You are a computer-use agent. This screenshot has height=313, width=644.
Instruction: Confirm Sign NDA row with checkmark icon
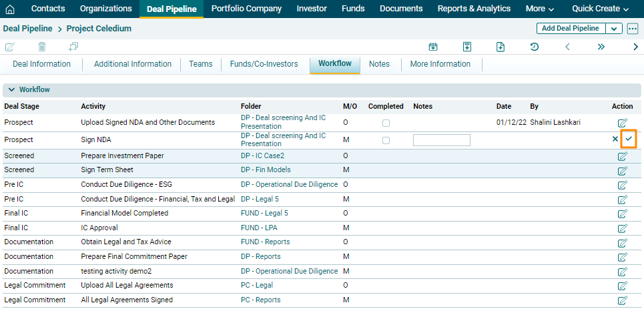pyautogui.click(x=629, y=139)
